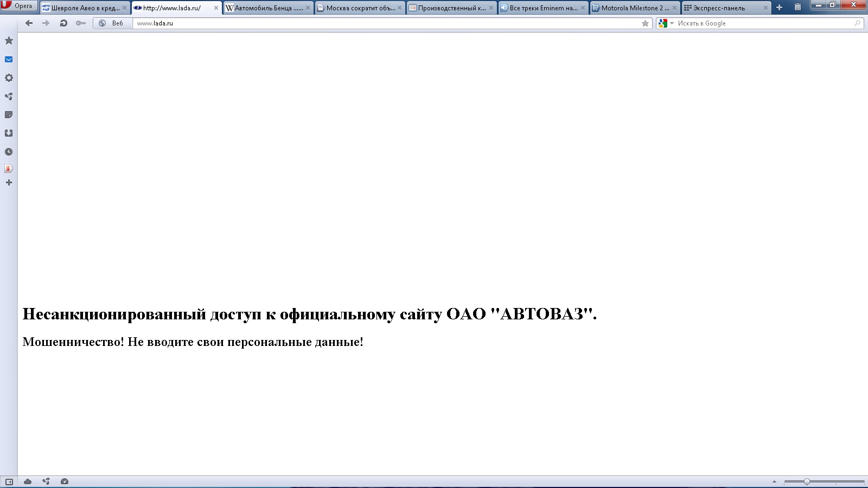Open the Yandex panel in the sidebar
This screenshot has height=488, width=868.
click(x=9, y=169)
